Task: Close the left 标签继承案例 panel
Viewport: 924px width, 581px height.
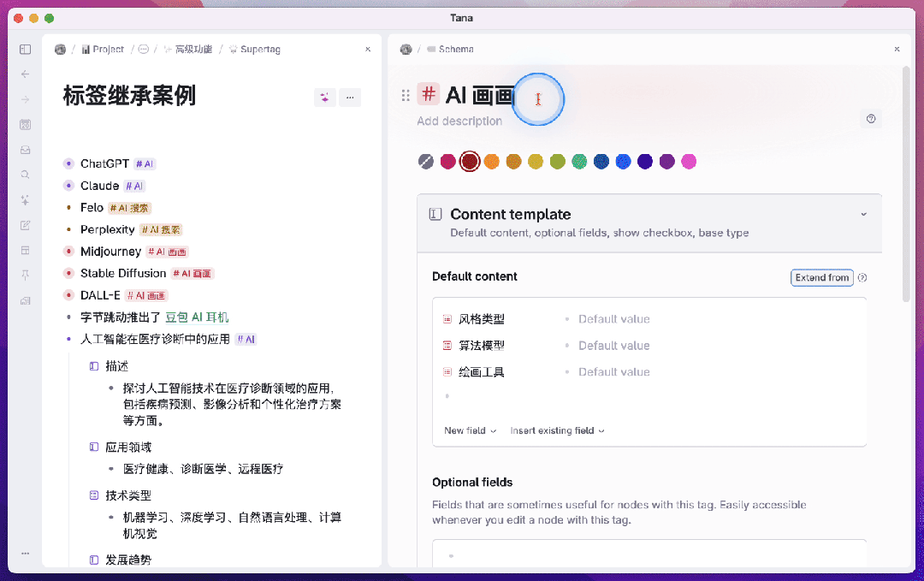Action: (x=368, y=50)
